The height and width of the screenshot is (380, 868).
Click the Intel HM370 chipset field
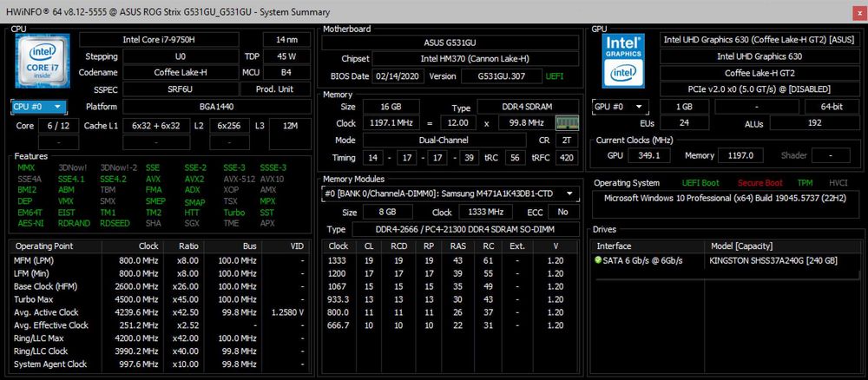tap(475, 59)
